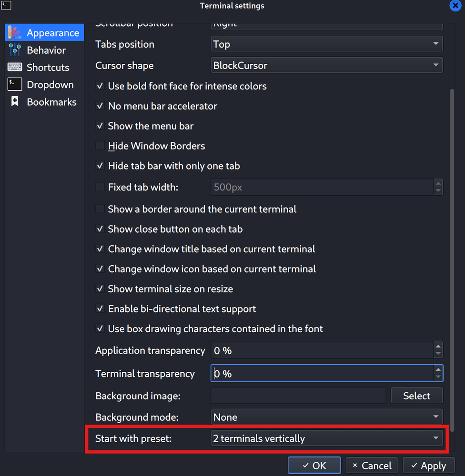Open the Tabs position dropdown
The image size is (465, 476).
click(x=327, y=44)
